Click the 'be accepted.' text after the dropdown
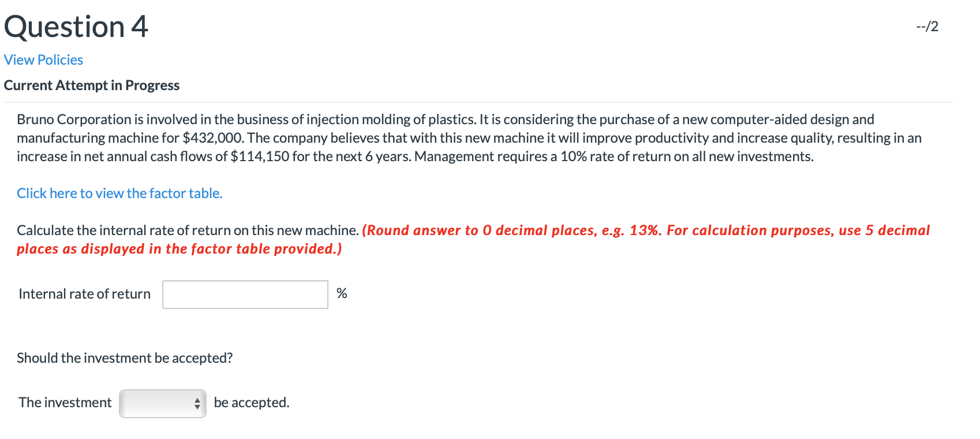The width and height of the screenshot is (980, 439). point(252,403)
